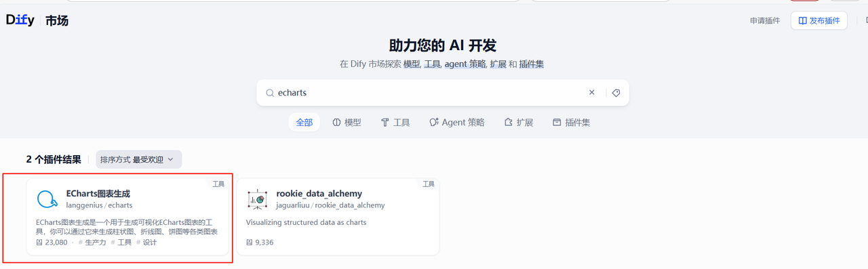Switch to the 模型 tab
This screenshot has width=868, height=269.
click(347, 123)
